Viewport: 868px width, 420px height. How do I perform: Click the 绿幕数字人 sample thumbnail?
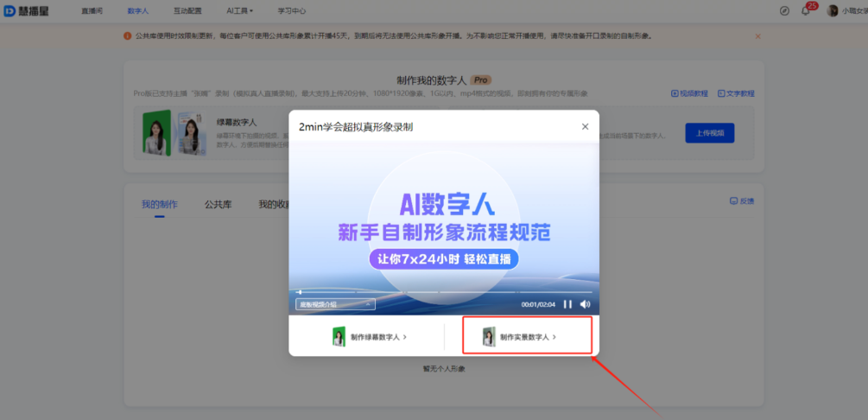174,133
